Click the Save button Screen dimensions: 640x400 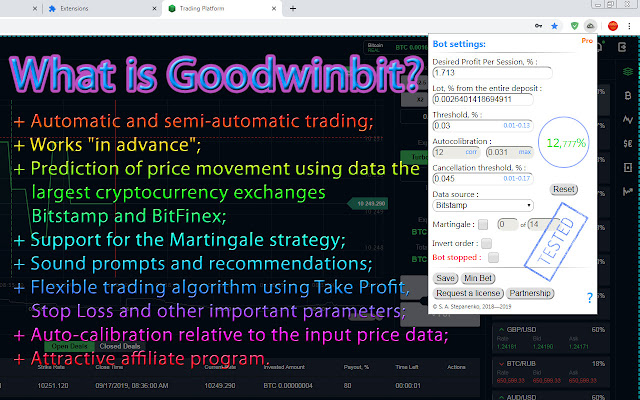click(x=445, y=278)
